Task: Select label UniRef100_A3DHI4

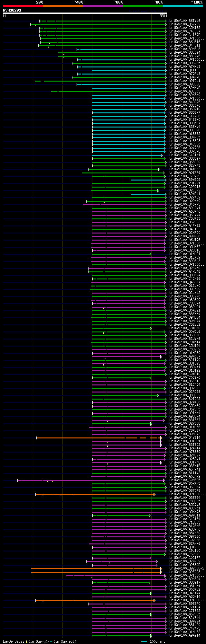Action: [x=185, y=596]
